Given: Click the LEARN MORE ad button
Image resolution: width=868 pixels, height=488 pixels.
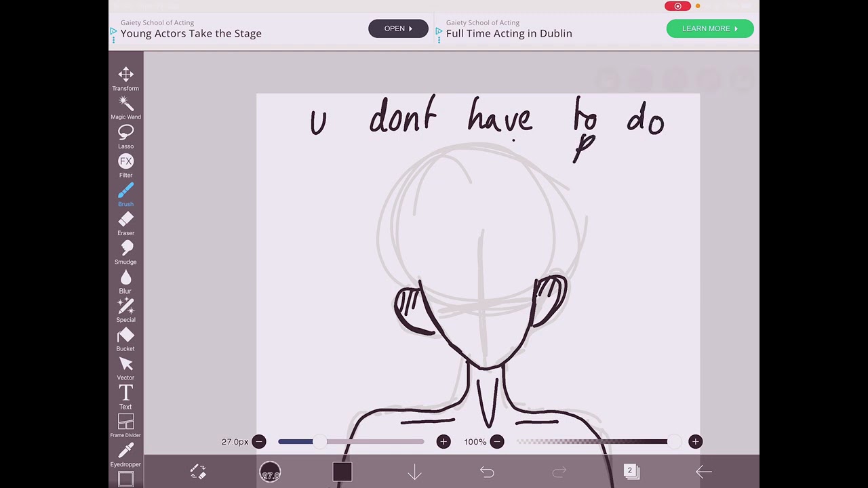Looking at the screenshot, I should [x=710, y=28].
